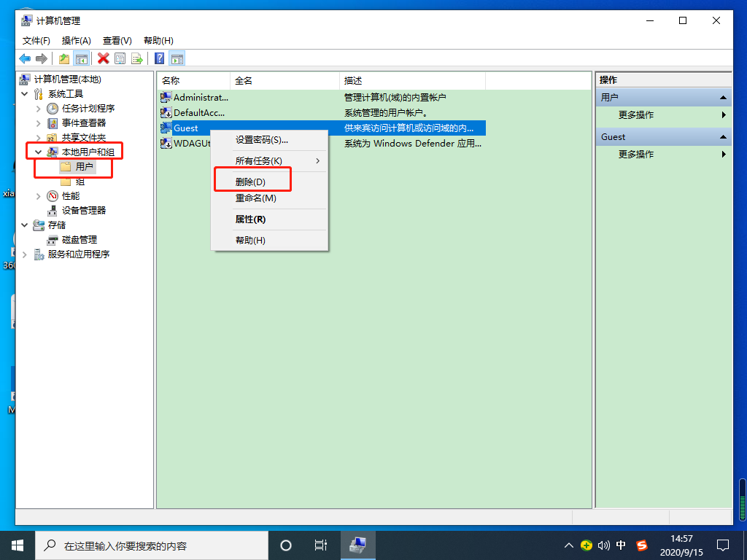Expand the 服务和应用程序 tree node
747x560 pixels.
coord(26,254)
